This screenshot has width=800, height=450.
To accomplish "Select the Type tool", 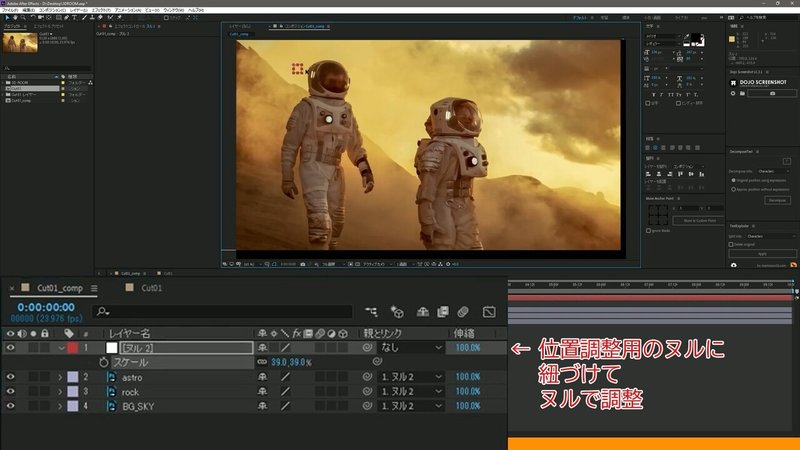I will 74,17.
